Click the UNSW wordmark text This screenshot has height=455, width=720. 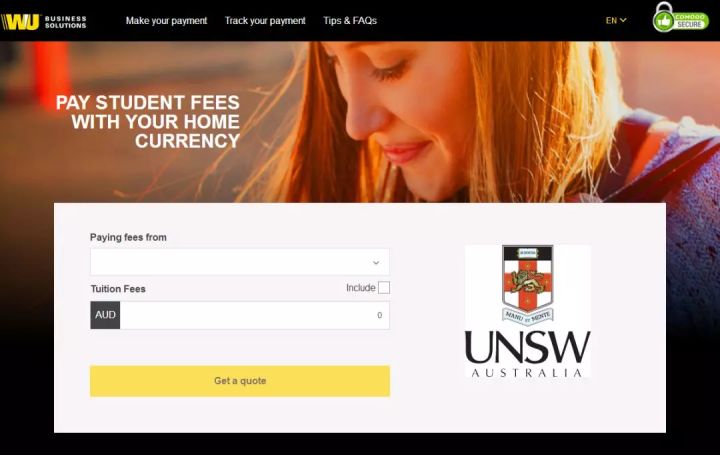click(528, 347)
